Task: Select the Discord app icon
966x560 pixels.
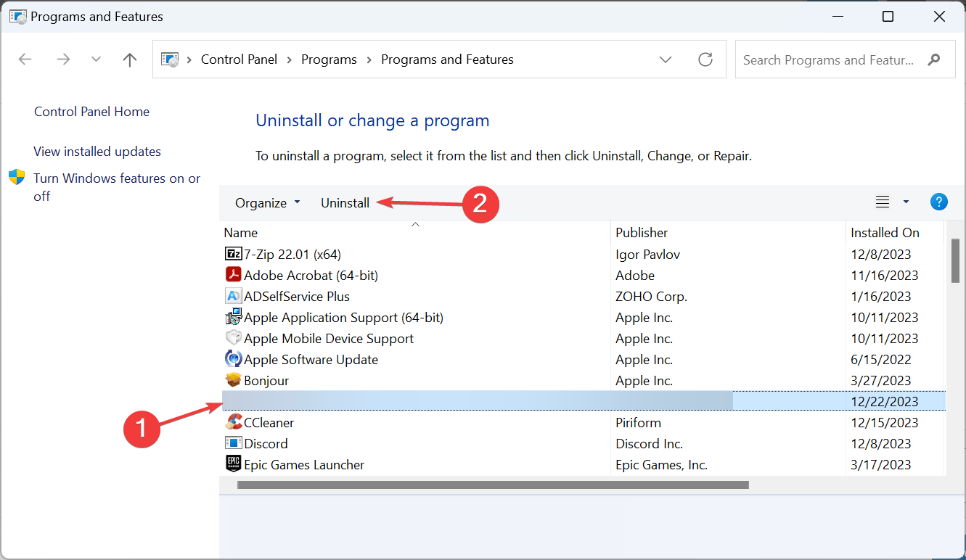Action: pyautogui.click(x=233, y=443)
